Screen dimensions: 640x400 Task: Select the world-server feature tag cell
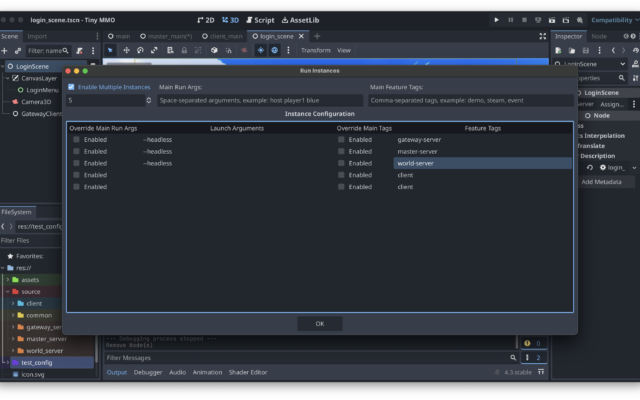[x=482, y=163]
